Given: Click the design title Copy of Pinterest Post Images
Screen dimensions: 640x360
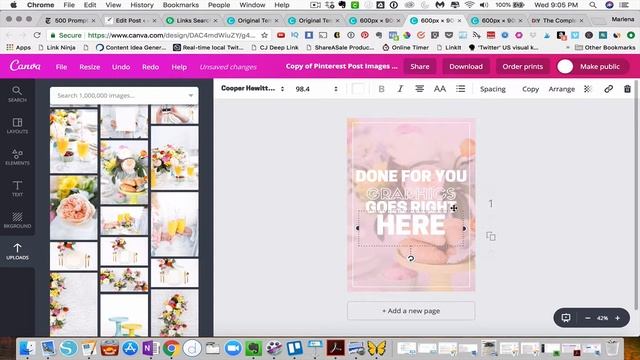Looking at the screenshot, I should click(341, 66).
